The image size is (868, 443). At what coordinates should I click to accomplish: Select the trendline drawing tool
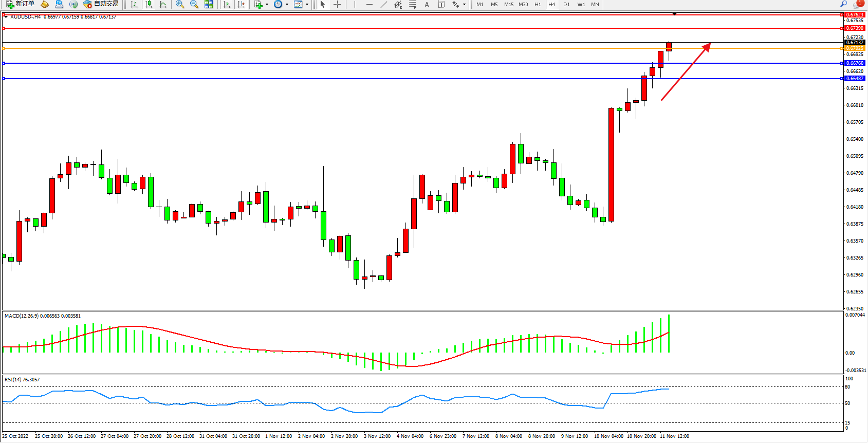pos(383,4)
